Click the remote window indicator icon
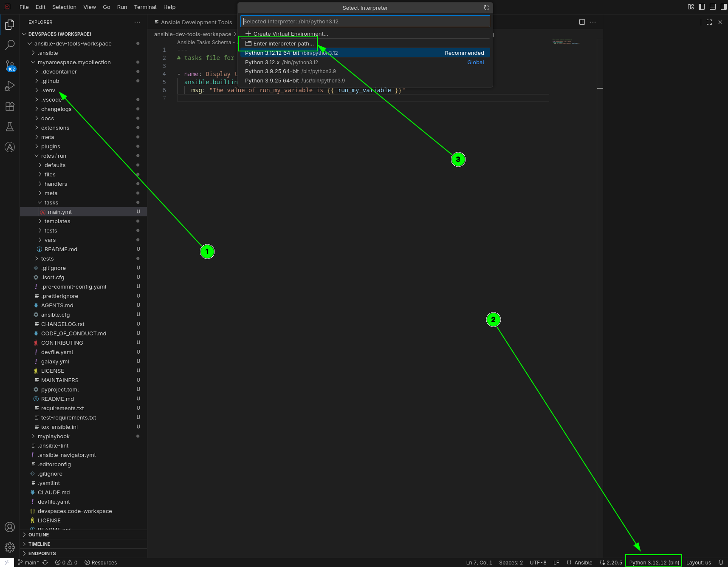728x567 pixels. [7, 562]
